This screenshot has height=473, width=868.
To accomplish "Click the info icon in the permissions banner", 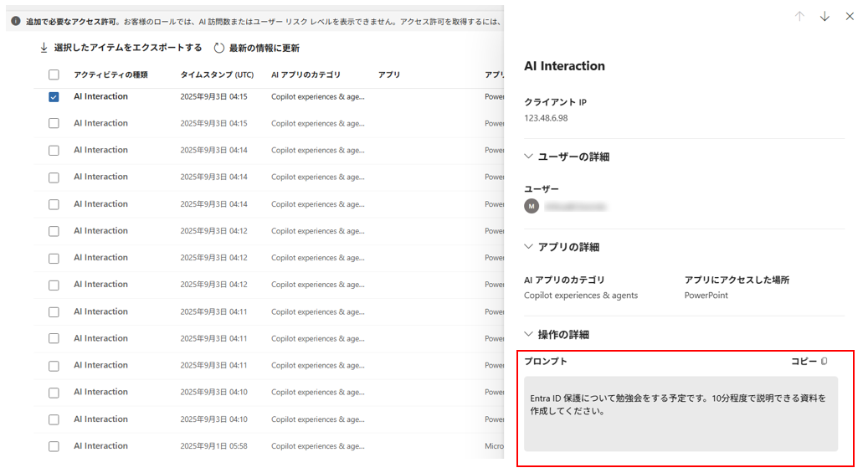I will [16, 20].
